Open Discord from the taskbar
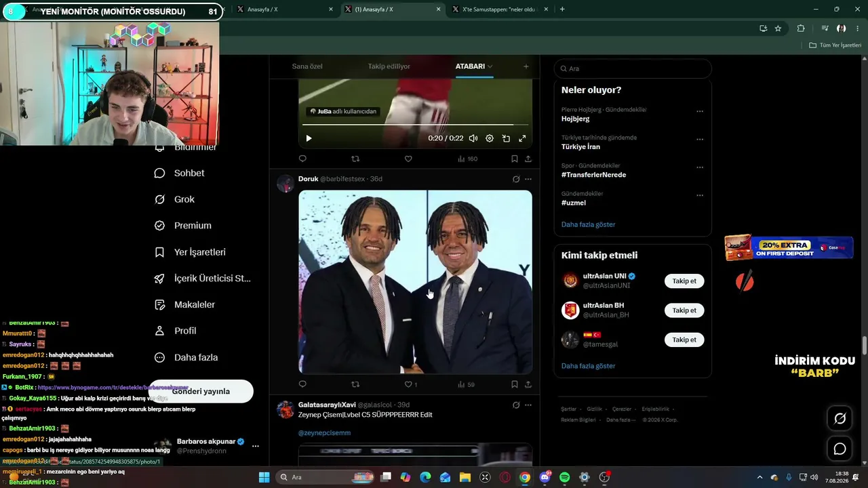868x488 pixels. pos(545,477)
